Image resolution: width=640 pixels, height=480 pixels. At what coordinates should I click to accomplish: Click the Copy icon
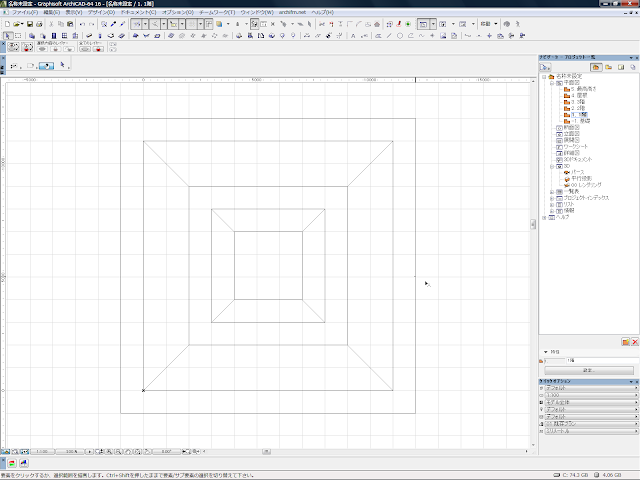[60, 24]
